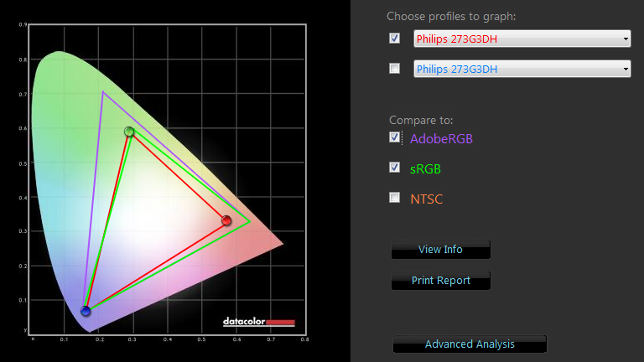Click the orange NTSC label text
The width and height of the screenshot is (644, 362).
click(x=426, y=199)
